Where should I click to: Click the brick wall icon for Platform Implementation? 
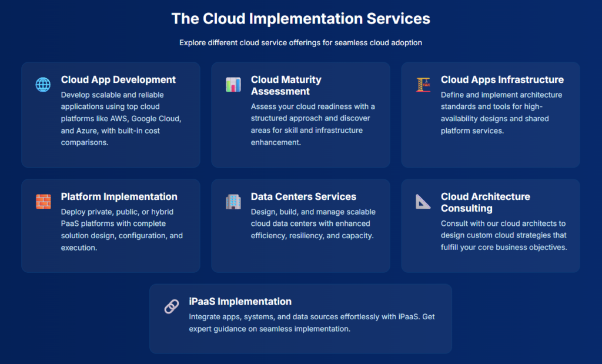point(43,201)
